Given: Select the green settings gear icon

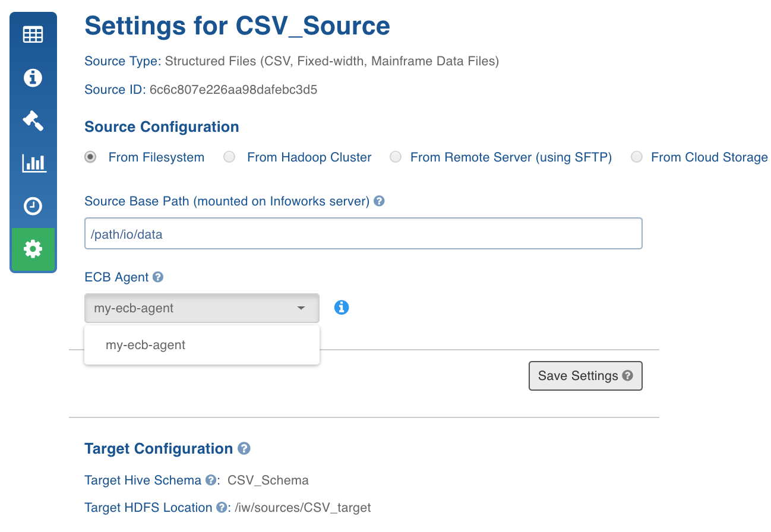Looking at the screenshot, I should tap(33, 249).
